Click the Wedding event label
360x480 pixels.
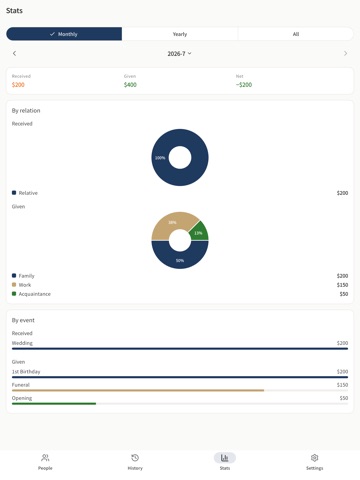(x=22, y=343)
